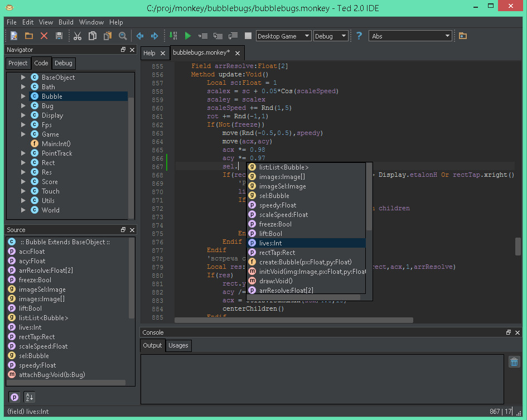Click the blue question mark help icon
The image size is (527, 420).
coord(359,36)
